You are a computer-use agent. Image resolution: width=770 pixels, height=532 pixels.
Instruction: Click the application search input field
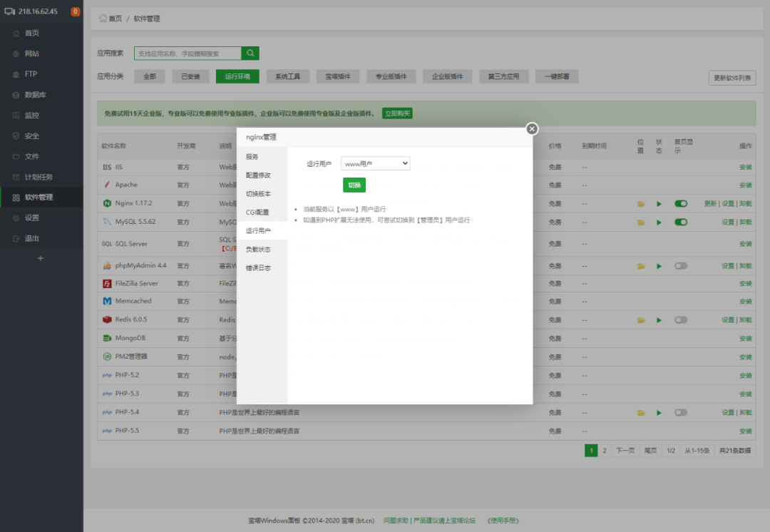[188, 53]
